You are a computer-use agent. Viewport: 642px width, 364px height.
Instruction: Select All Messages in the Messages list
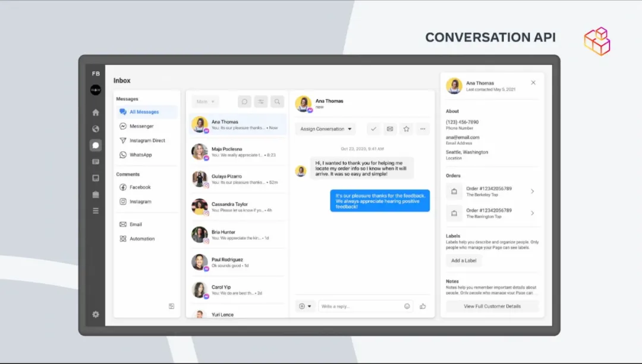(147, 112)
